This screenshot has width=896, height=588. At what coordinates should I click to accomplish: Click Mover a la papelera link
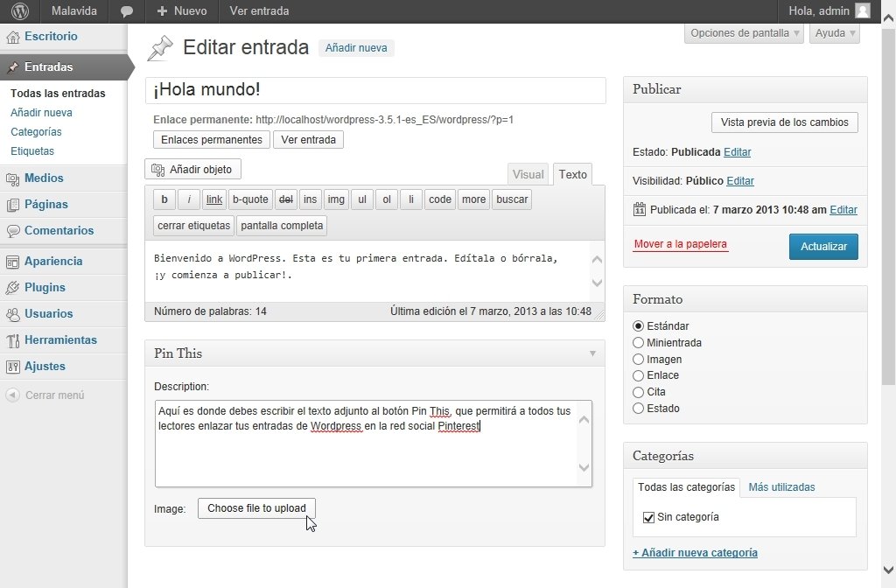tap(680, 244)
